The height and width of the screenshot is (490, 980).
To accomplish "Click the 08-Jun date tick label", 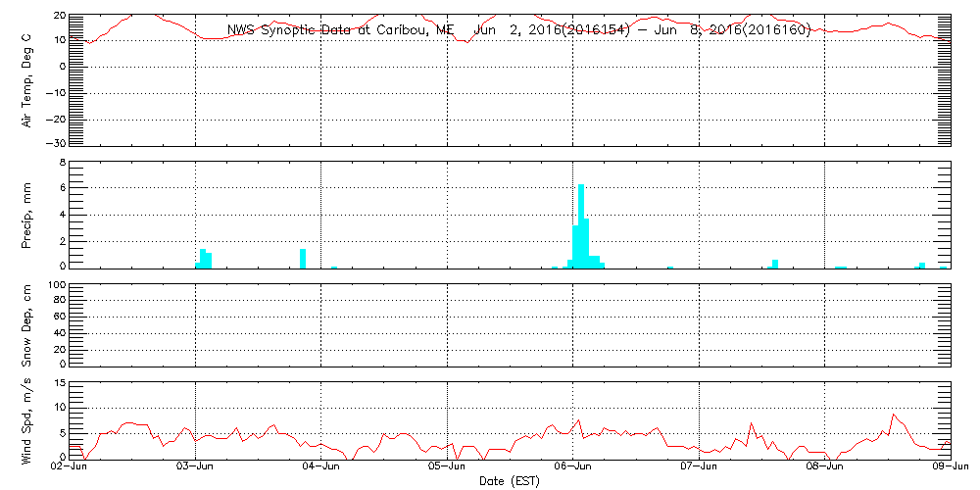I will pyautogui.click(x=825, y=468).
